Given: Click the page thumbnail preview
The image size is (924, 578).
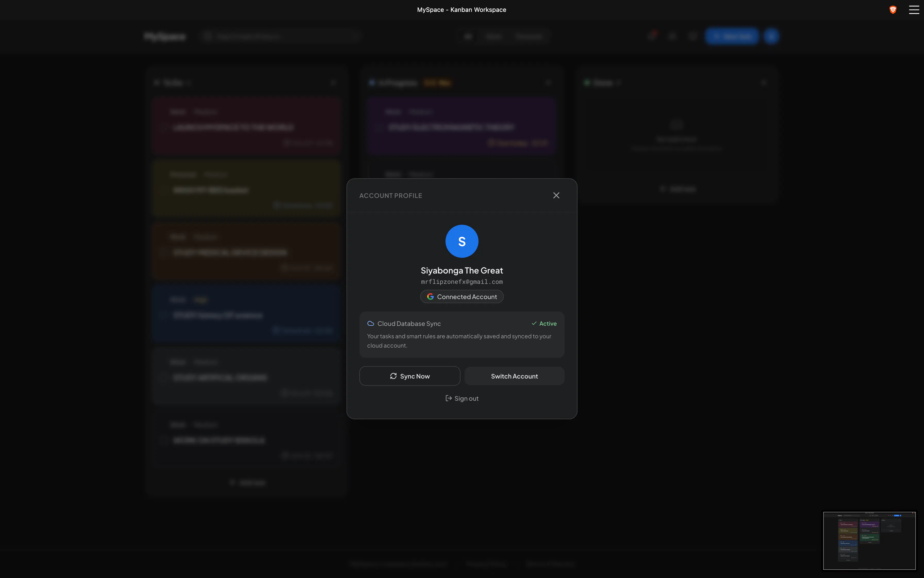Looking at the screenshot, I should coord(869,541).
